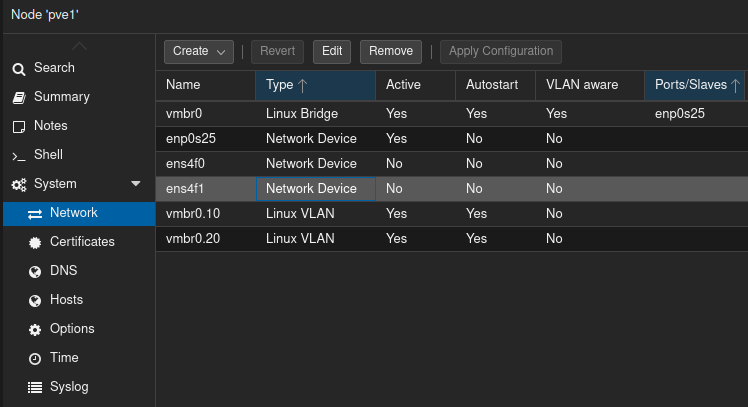The image size is (748, 407).
Task: Collapse the System section arrow
Action: (136, 184)
